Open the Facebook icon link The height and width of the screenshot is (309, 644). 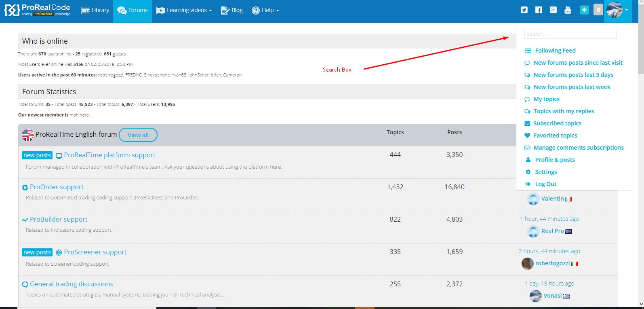point(539,10)
